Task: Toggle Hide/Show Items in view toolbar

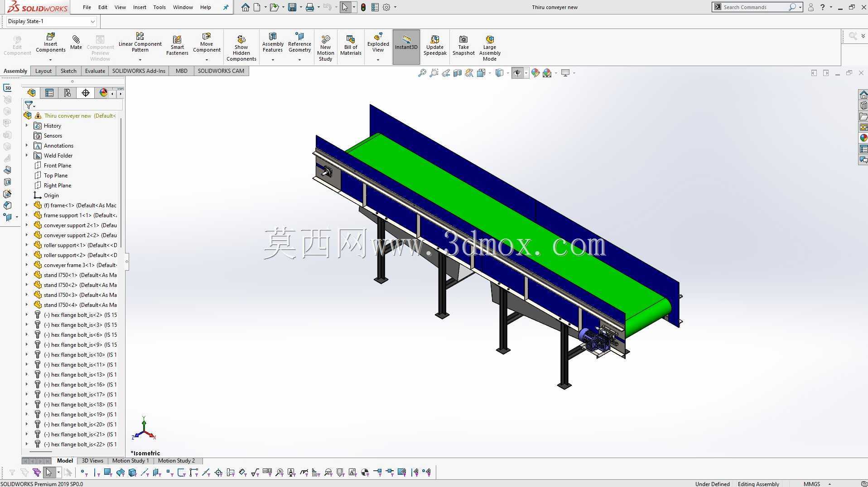Action: pyautogui.click(x=517, y=73)
